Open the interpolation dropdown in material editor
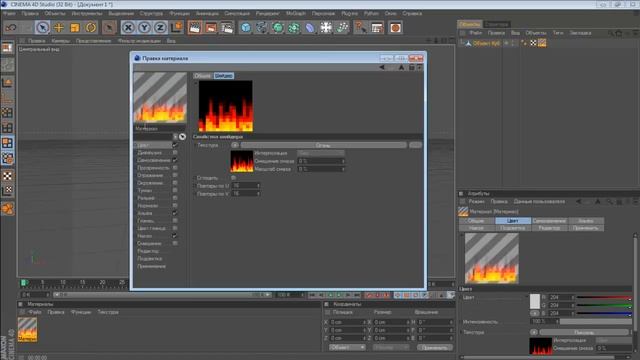The height and width of the screenshot is (360, 640). (x=321, y=153)
